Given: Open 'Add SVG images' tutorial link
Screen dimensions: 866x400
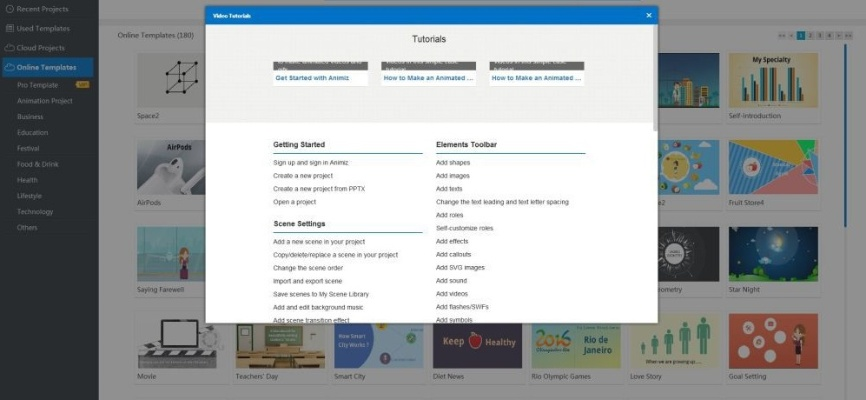Looking at the screenshot, I should pyautogui.click(x=460, y=267).
